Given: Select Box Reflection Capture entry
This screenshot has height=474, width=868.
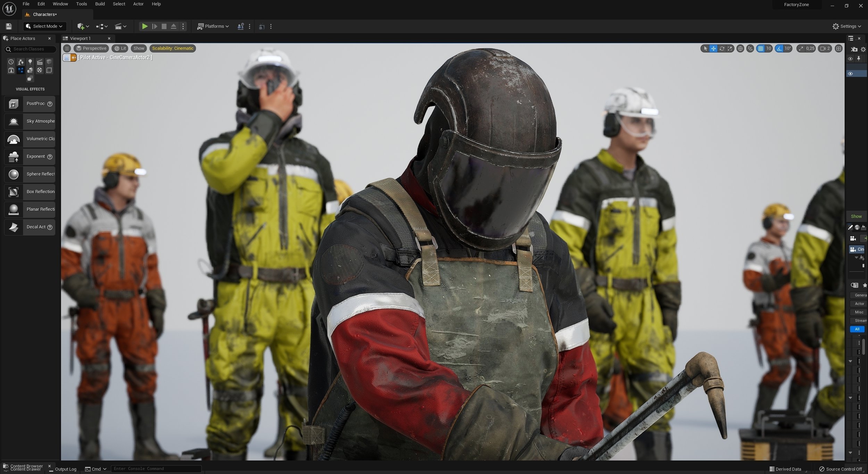Looking at the screenshot, I should tap(30, 192).
